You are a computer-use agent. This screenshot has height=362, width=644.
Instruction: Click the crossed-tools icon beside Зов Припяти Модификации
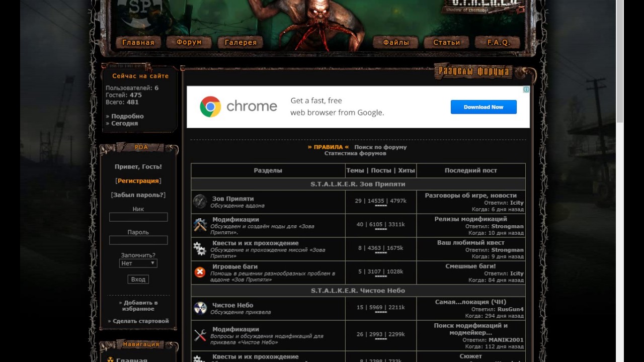[200, 225]
